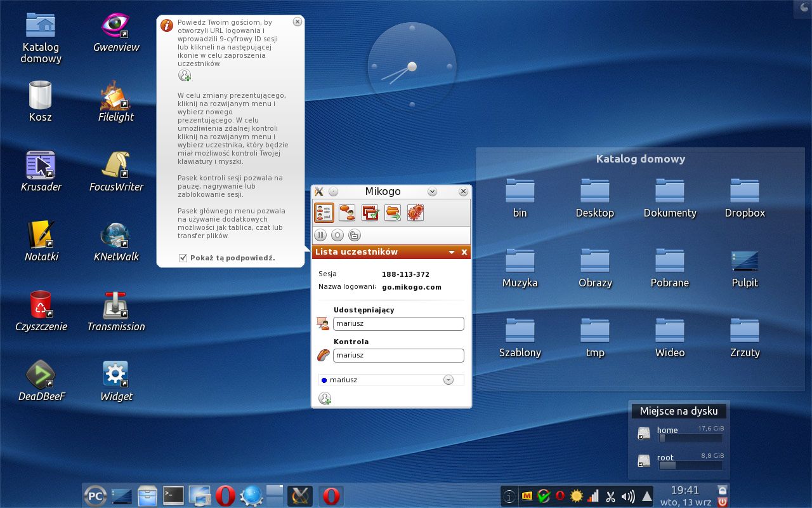
Task: Launch Filelight from the desktop
Action: (116, 102)
